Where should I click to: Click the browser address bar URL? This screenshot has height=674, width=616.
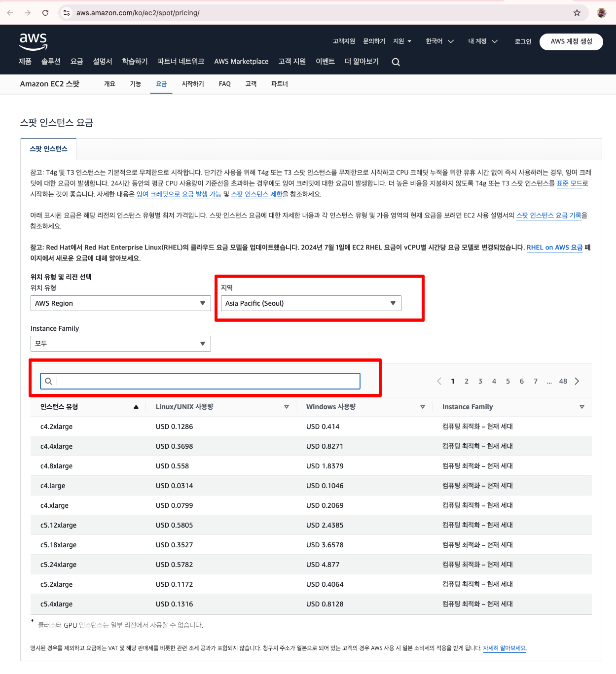click(138, 13)
